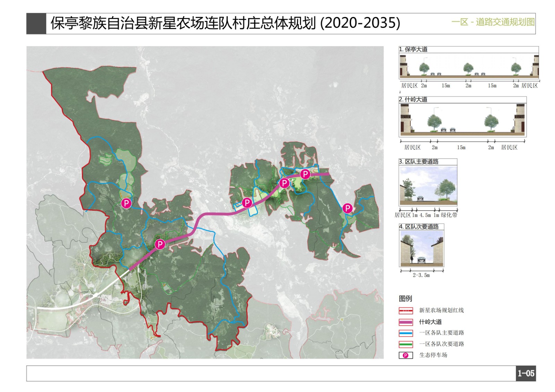Click the parking marker beside the small blue rectangular loop
The height and width of the screenshot is (392, 555).
pos(247,203)
